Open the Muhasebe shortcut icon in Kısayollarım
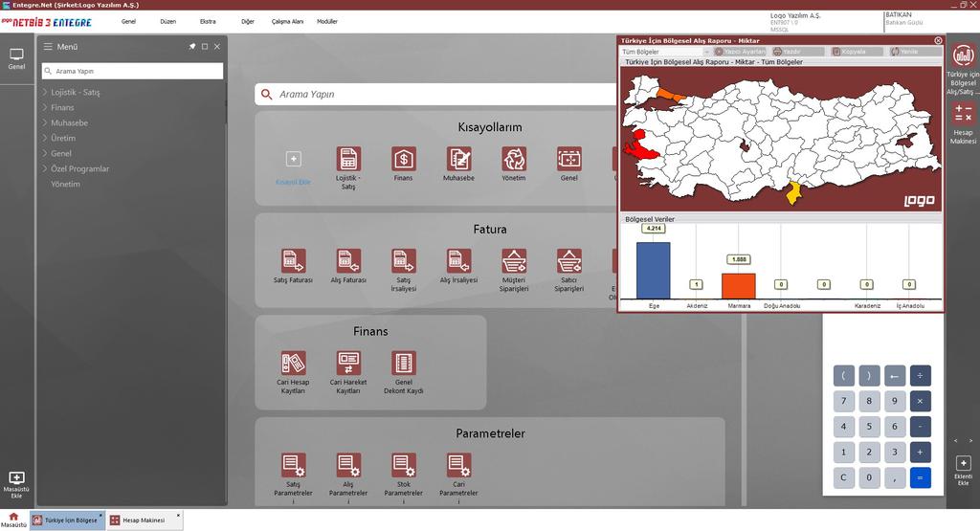The height and width of the screenshot is (531, 980). coord(458,159)
